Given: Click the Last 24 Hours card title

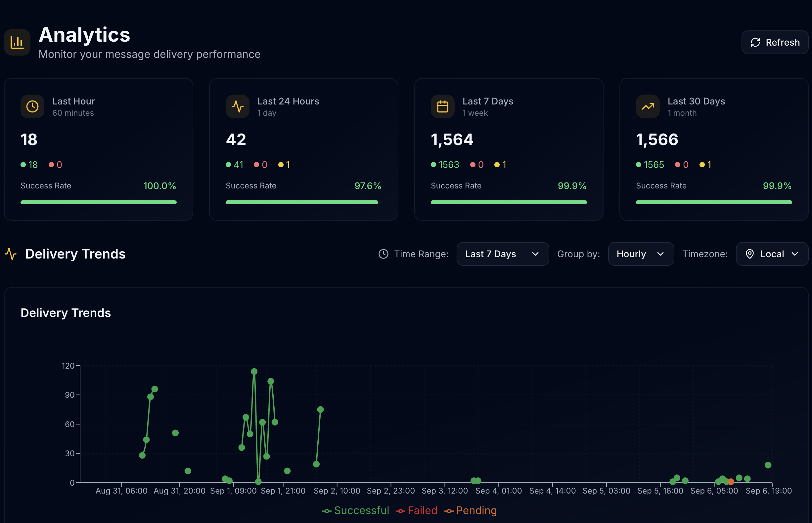Looking at the screenshot, I should (x=288, y=101).
